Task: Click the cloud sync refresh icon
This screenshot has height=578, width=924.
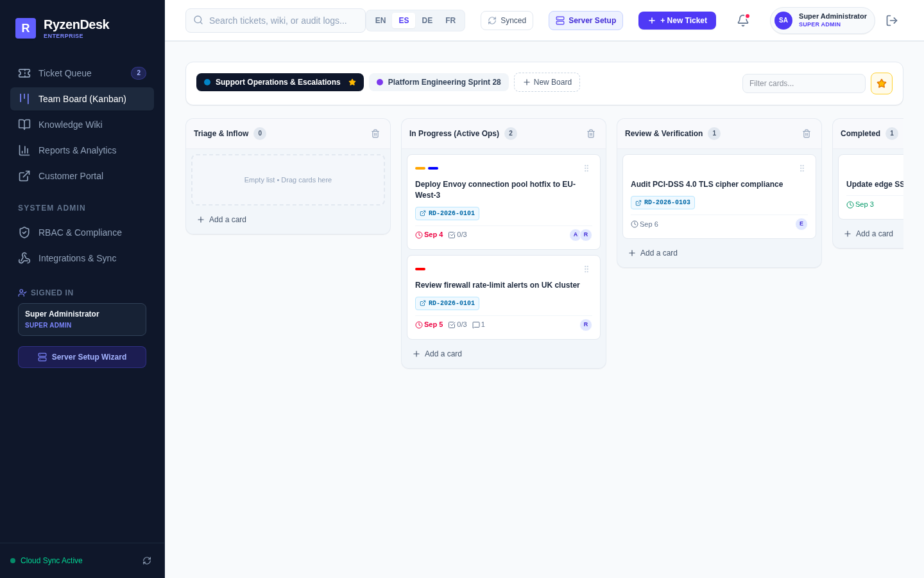Action: tap(147, 561)
